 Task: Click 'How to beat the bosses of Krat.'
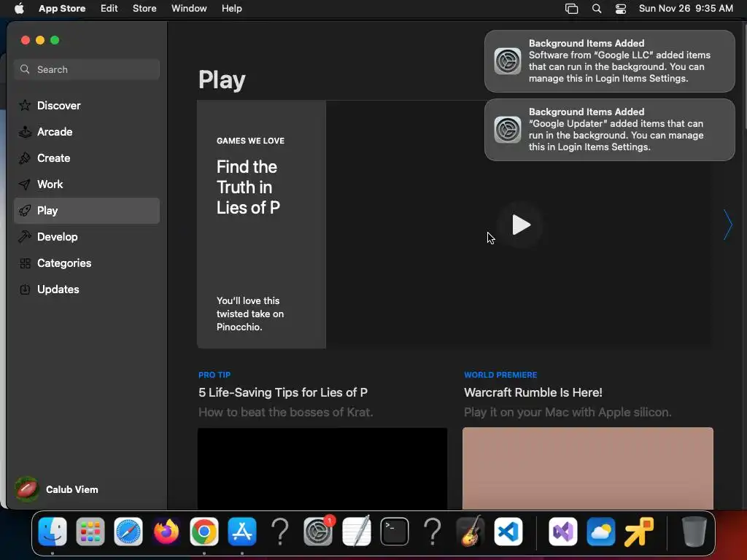[285, 413]
